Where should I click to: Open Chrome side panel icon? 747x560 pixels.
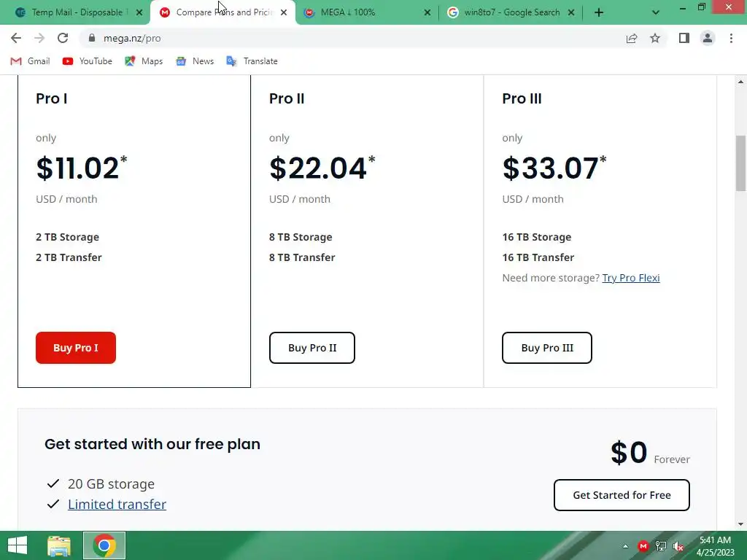684,38
